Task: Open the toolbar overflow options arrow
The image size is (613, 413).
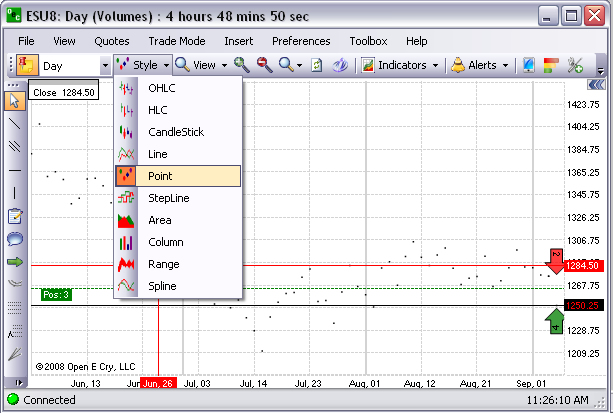Action: [600, 70]
